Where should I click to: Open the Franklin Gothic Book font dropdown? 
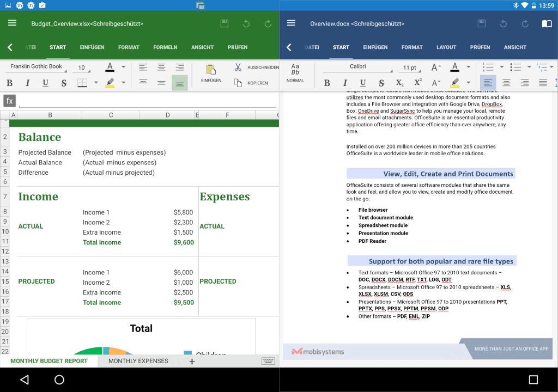click(37, 67)
